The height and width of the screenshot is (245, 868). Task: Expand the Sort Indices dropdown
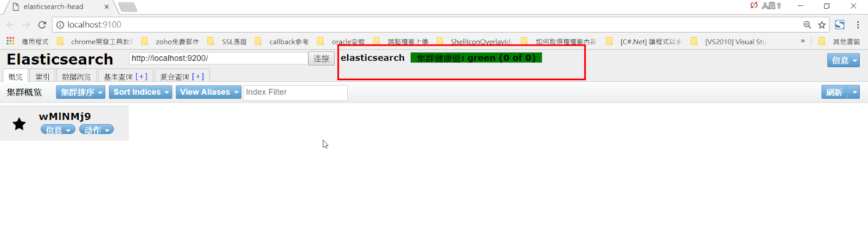(x=141, y=92)
